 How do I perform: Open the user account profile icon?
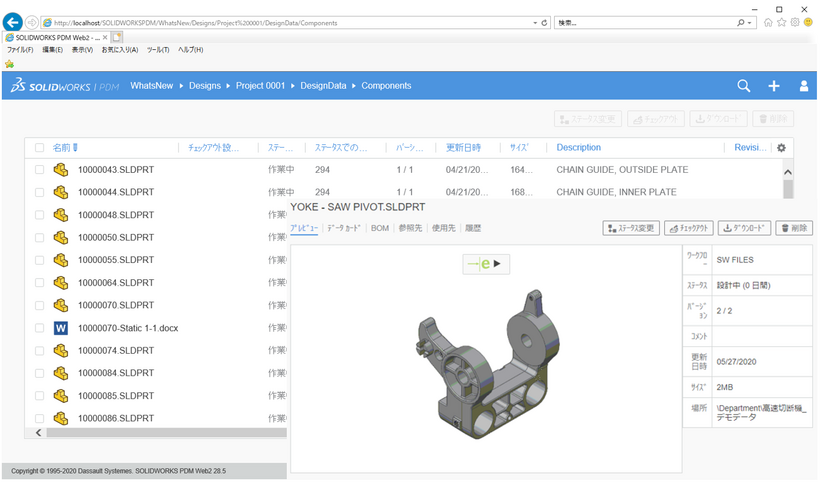coord(803,86)
